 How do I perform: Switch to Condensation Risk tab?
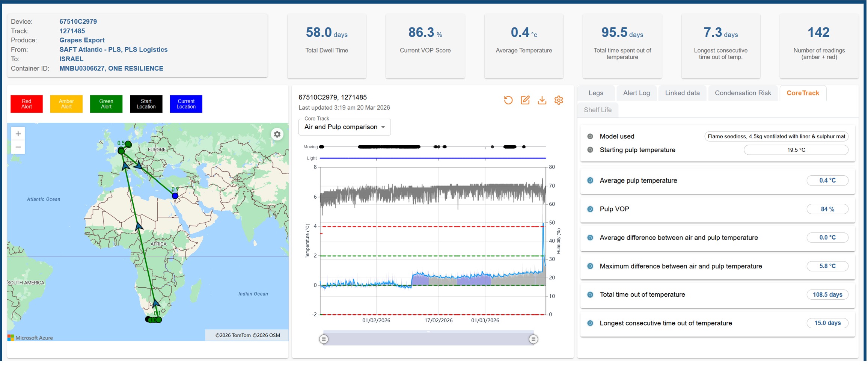[x=743, y=93]
